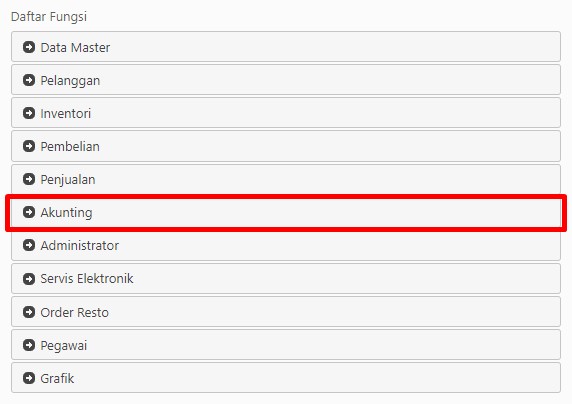Open the Inventori menu entry

pyautogui.click(x=286, y=113)
